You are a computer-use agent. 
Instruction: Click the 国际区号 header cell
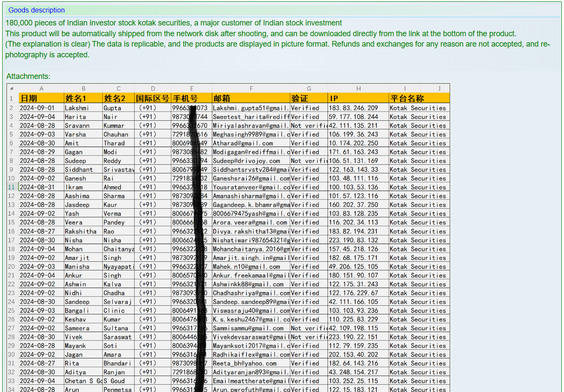coord(153,98)
